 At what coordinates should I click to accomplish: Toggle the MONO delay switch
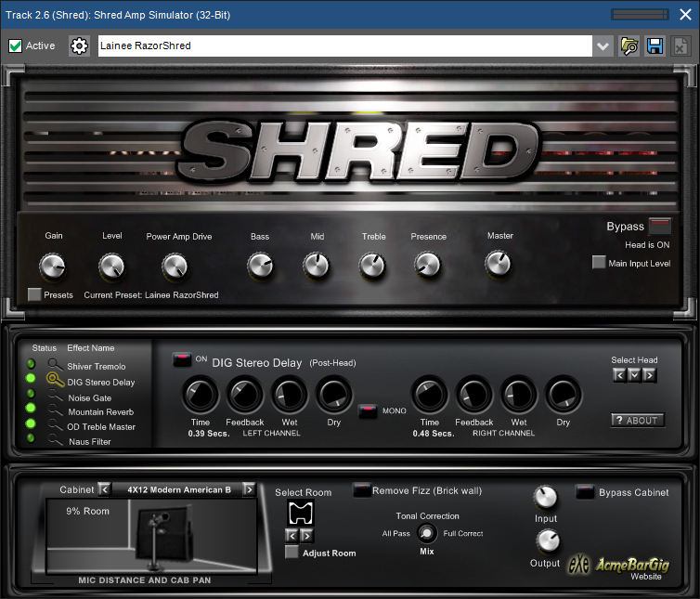pyautogui.click(x=368, y=411)
